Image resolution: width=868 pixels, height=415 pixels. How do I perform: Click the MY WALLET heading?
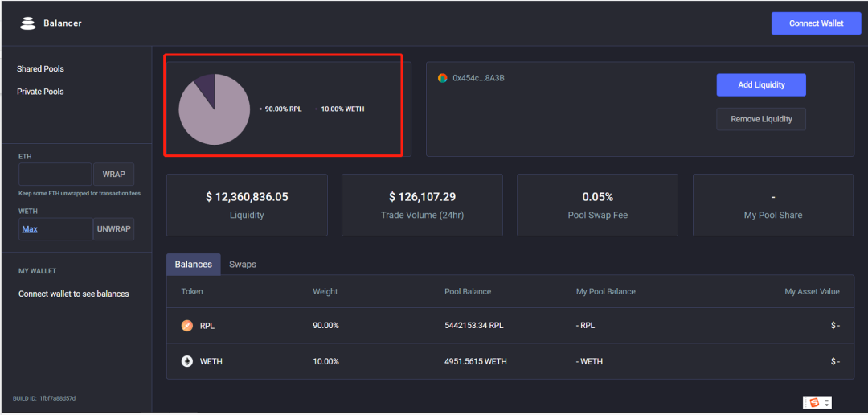click(x=38, y=271)
